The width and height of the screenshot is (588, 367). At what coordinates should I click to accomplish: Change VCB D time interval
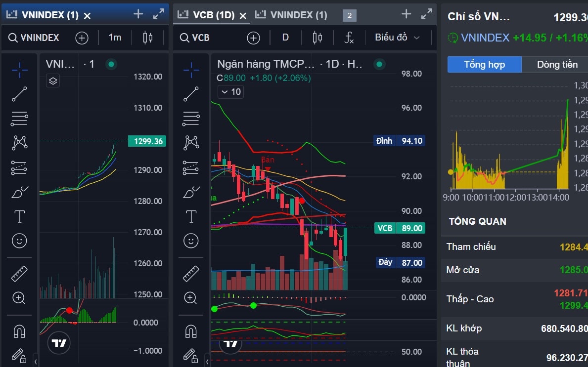click(285, 38)
